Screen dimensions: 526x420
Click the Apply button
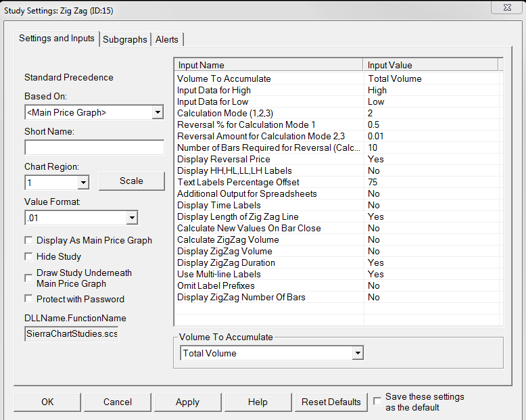[x=187, y=402]
